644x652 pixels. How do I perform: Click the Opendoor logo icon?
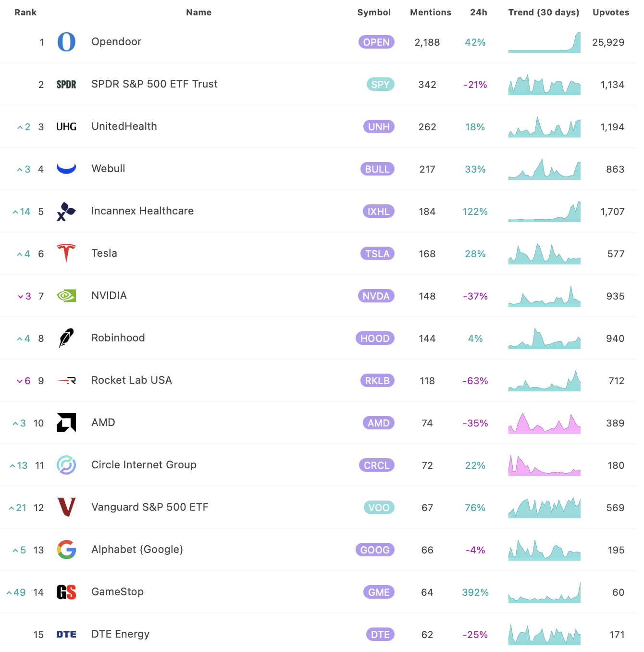(66, 42)
